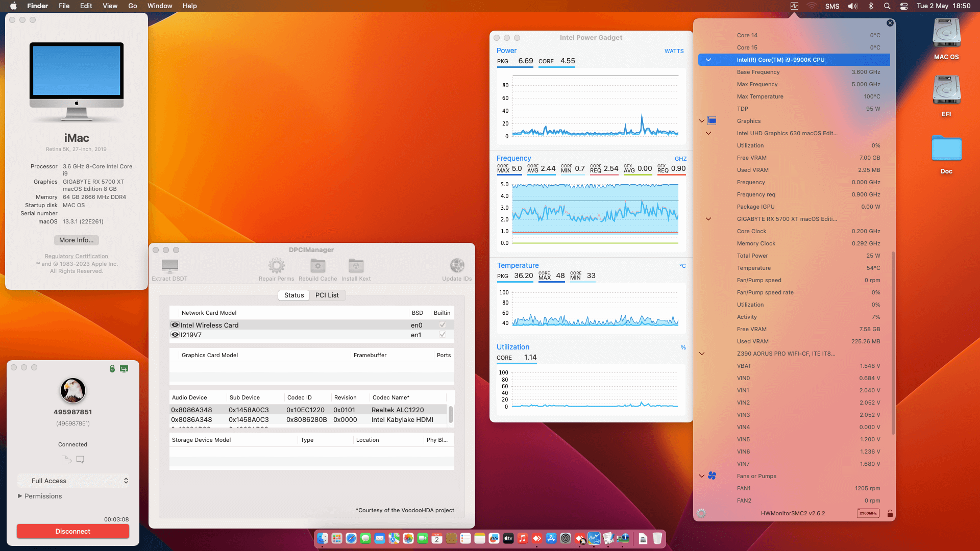Click AnyDesk chat icon under Connected
Screen dimensions: 980x551
[x=80, y=460]
